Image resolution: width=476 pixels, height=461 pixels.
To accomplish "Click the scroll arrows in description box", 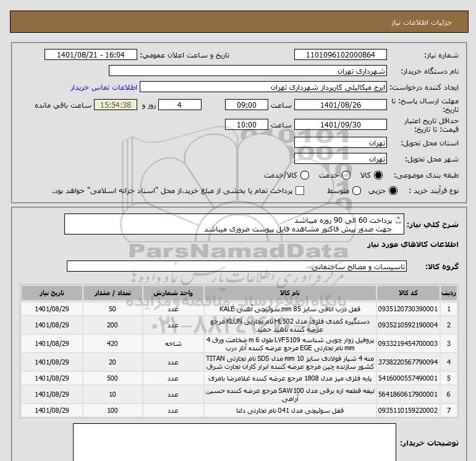I will click(x=399, y=220).
